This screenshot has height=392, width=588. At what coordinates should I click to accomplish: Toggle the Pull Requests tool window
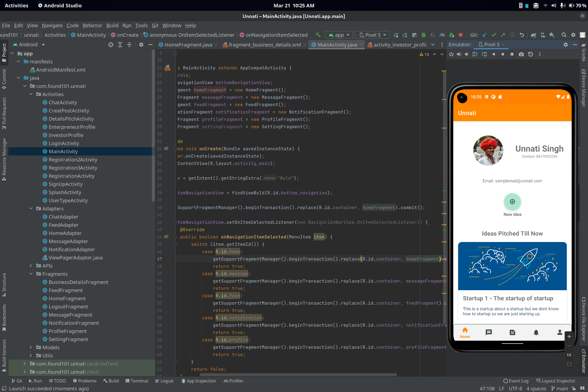tap(4, 113)
